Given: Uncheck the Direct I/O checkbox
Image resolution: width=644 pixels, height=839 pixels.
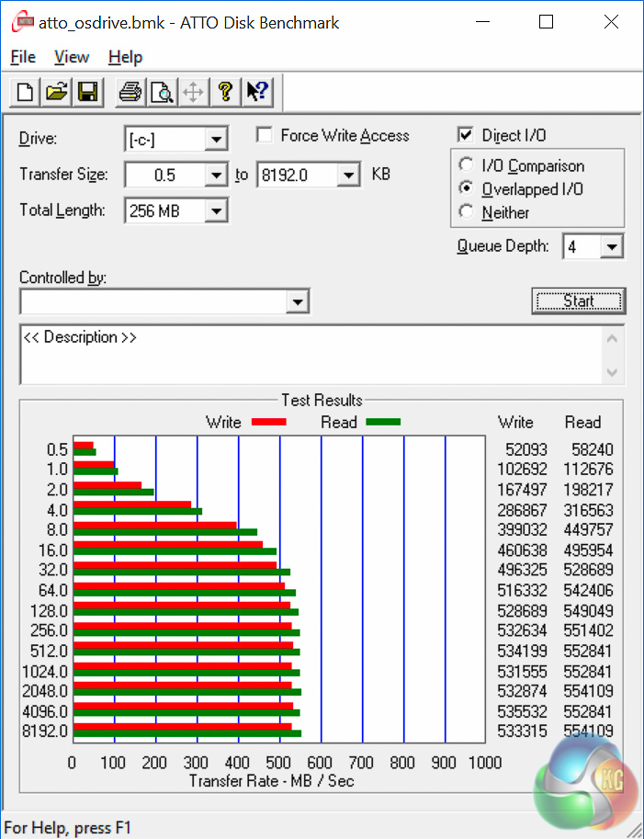Looking at the screenshot, I should point(466,135).
